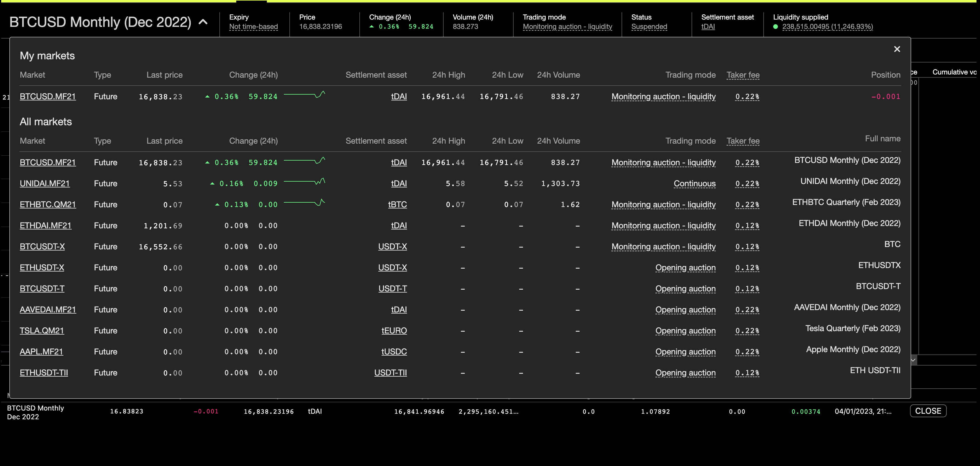The height and width of the screenshot is (466, 980).
Task: Open the ETHDAI.MF21 market
Action: [45, 225]
